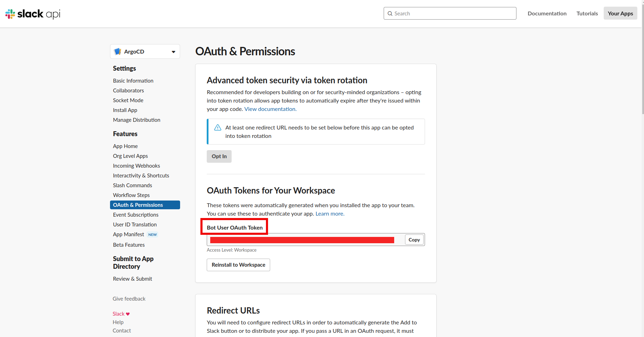Open App Home feature
The image size is (644, 337).
[x=125, y=146]
